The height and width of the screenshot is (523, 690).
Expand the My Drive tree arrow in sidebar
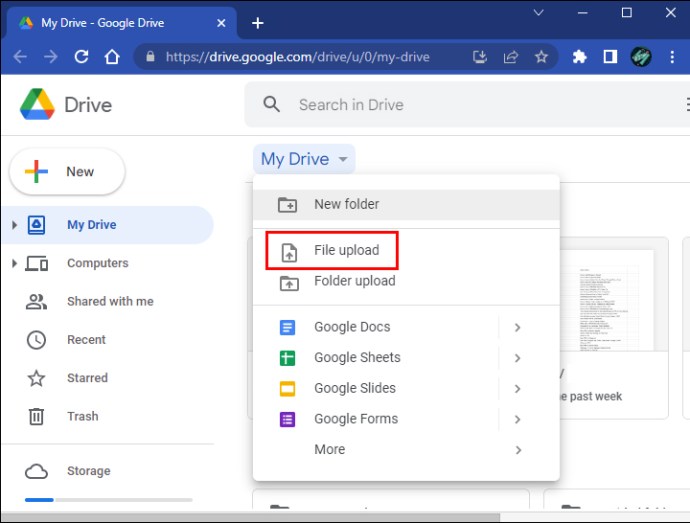[14, 225]
